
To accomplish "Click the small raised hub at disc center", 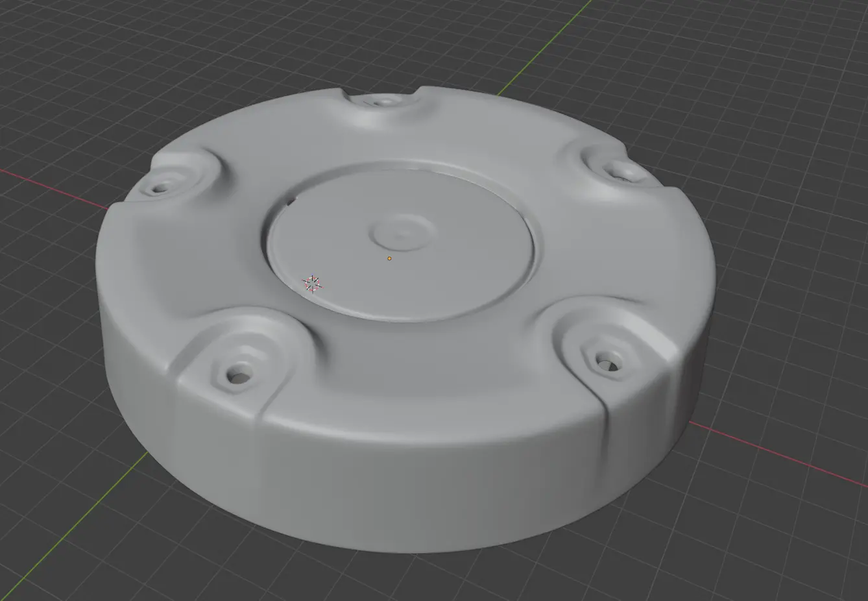I will tap(402, 231).
